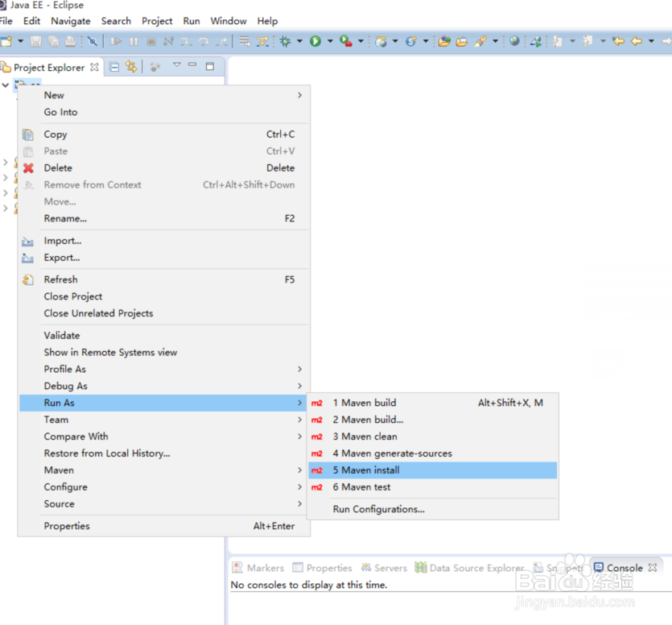Screen dimensions: 672x625
Task: Open the Navigate menu
Action: (71, 21)
